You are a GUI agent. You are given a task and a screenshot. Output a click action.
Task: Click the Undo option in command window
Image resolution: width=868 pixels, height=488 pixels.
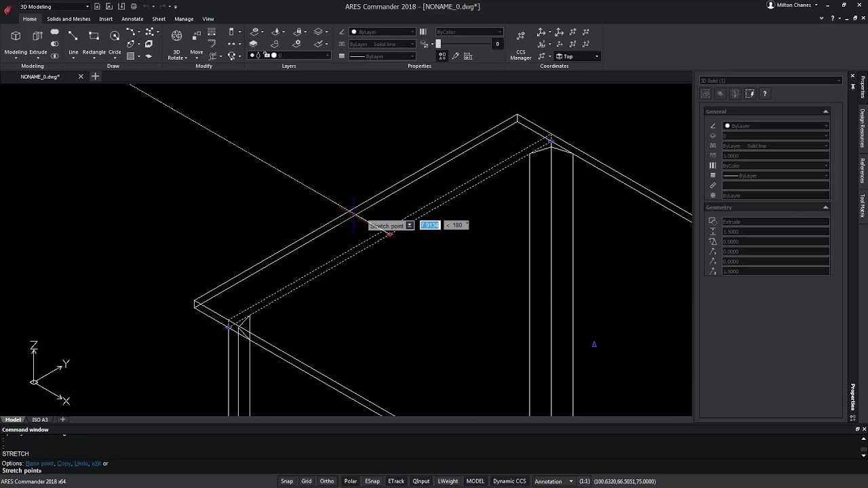point(81,464)
